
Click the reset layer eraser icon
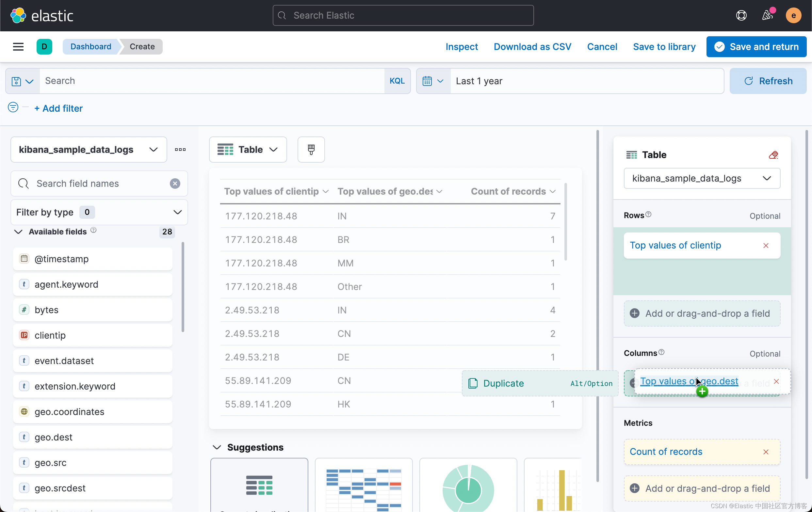click(773, 155)
